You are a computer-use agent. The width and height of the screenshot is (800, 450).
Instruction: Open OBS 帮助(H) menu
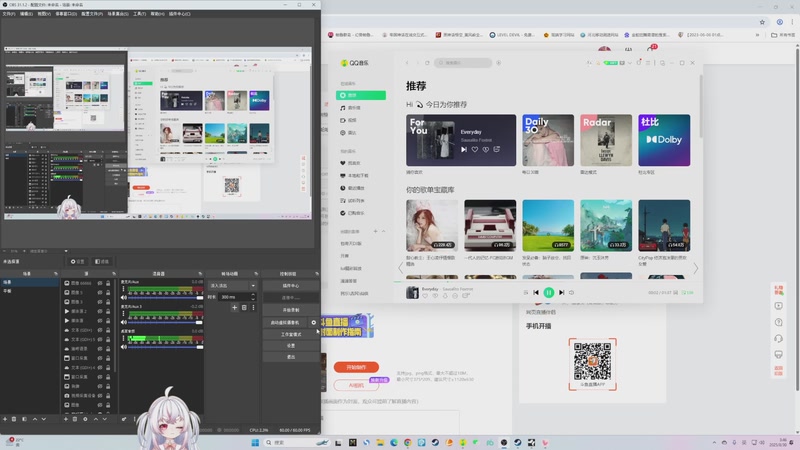pos(157,14)
